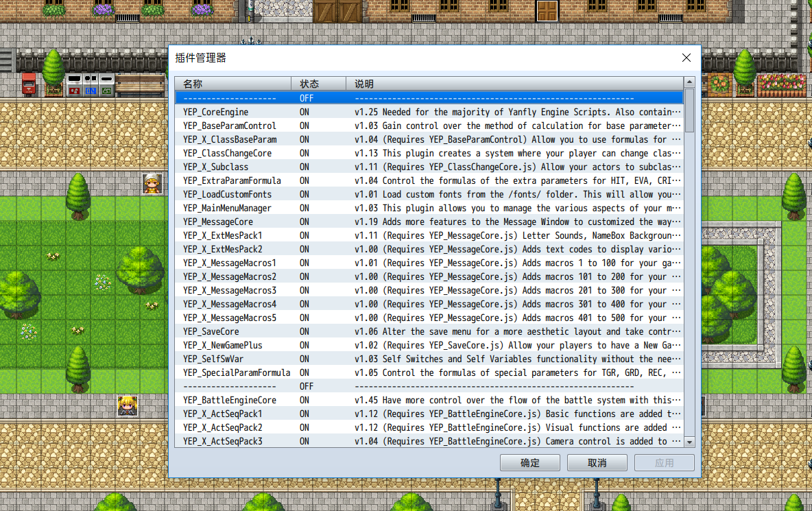The height and width of the screenshot is (511, 812).
Task: Select the YEP_LoadCustomFonts plugin
Action: pos(429,194)
